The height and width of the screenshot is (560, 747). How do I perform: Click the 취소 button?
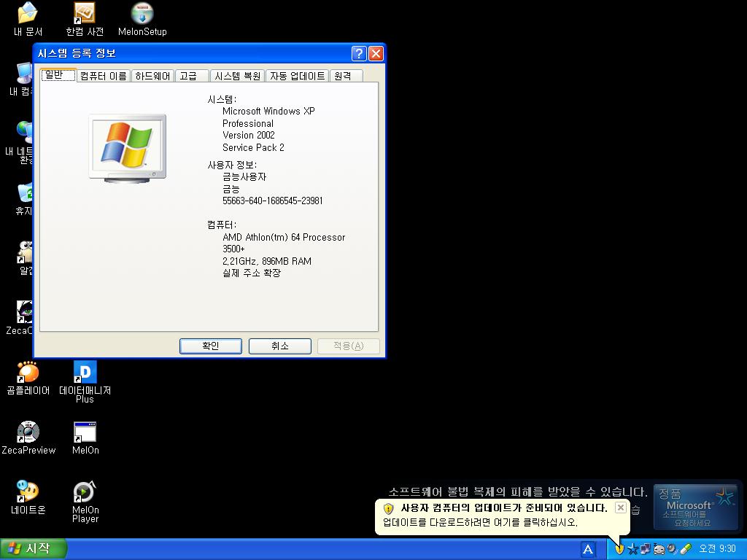point(279,346)
